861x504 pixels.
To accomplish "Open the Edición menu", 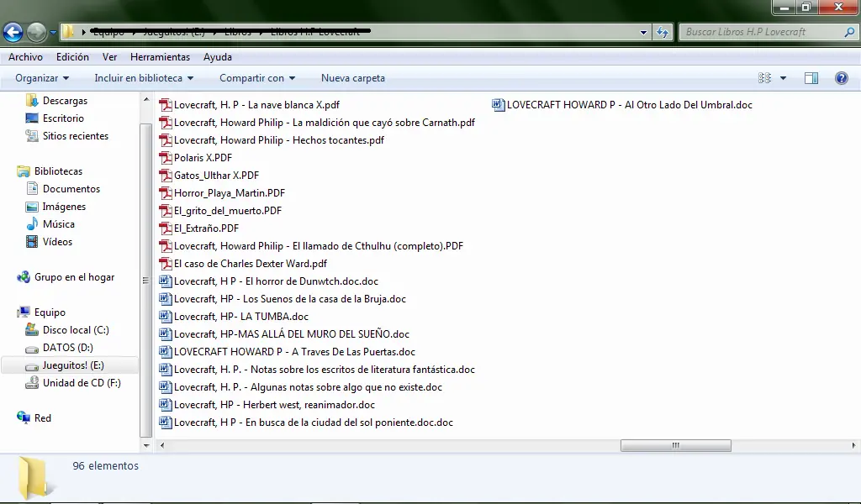I will [72, 57].
